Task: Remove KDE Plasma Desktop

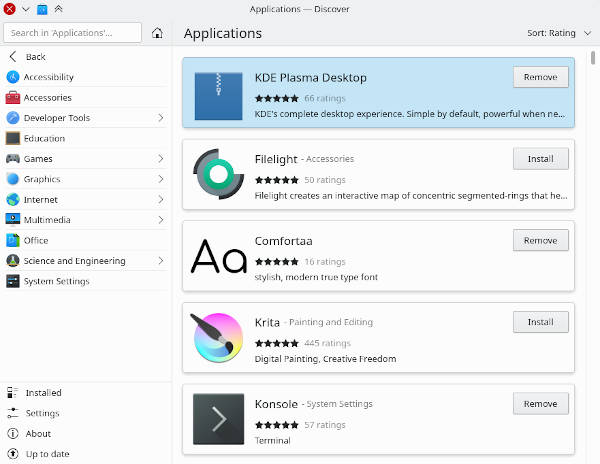Action: click(x=541, y=77)
